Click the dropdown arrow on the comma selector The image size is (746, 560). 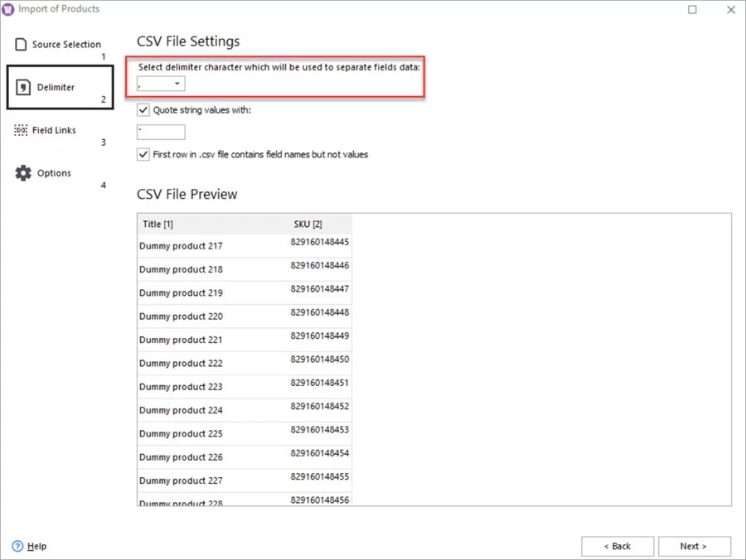click(x=177, y=84)
